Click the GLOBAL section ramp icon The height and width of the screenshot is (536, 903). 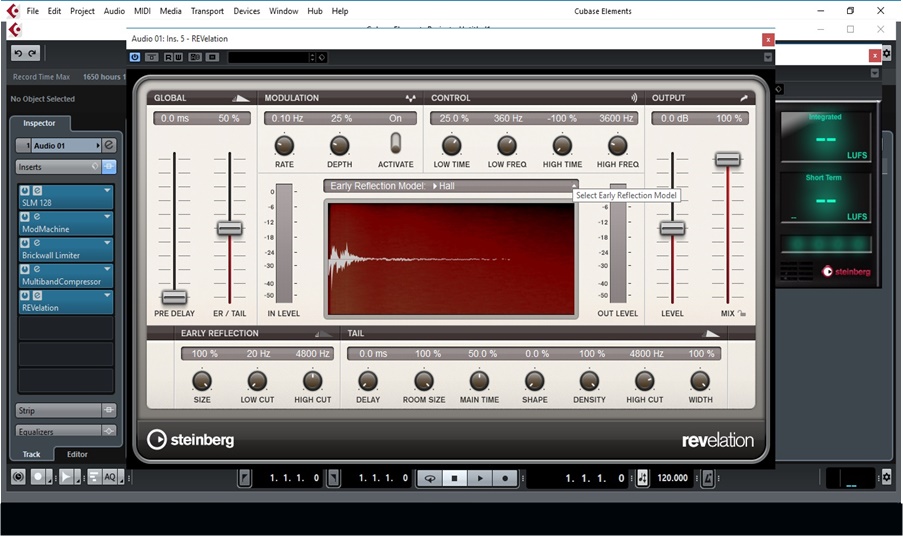point(241,98)
